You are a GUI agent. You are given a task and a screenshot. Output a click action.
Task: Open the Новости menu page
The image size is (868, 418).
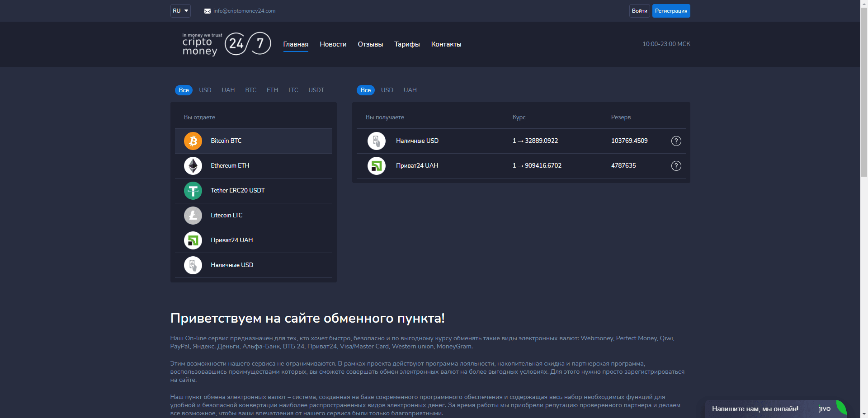point(333,44)
